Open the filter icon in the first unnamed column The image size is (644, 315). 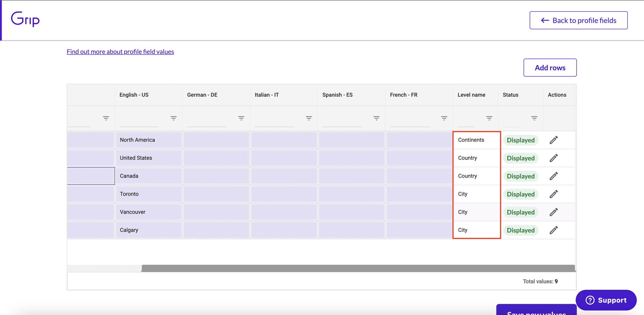(106, 118)
